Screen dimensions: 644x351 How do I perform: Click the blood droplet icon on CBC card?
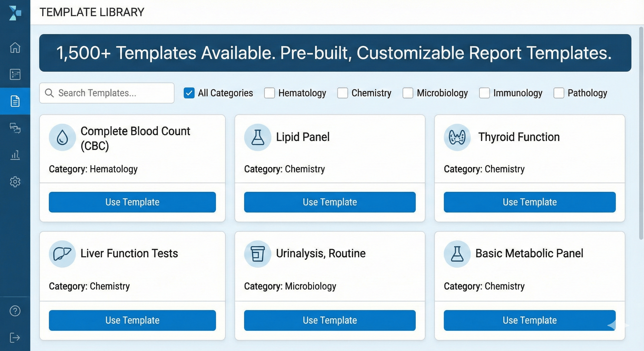(62, 137)
